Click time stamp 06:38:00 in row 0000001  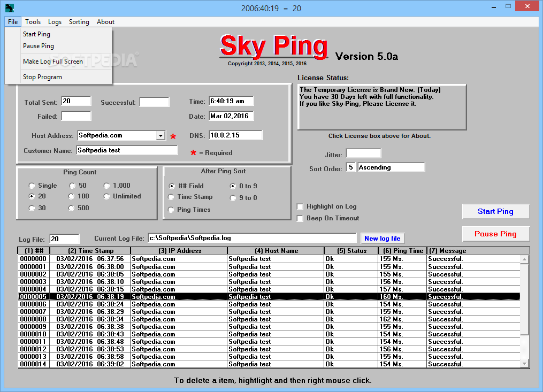pyautogui.click(x=110, y=267)
